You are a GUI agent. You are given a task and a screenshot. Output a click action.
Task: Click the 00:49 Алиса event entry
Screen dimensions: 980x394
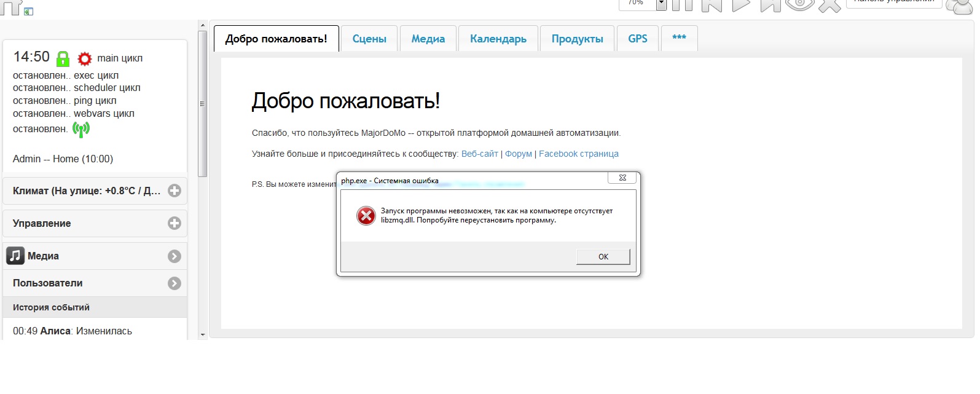(x=73, y=331)
